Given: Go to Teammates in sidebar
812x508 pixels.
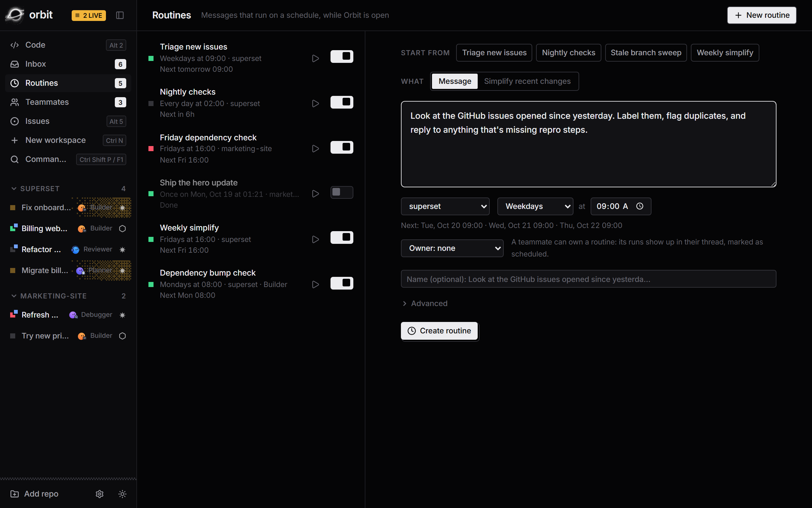Looking at the screenshot, I should [x=68, y=102].
